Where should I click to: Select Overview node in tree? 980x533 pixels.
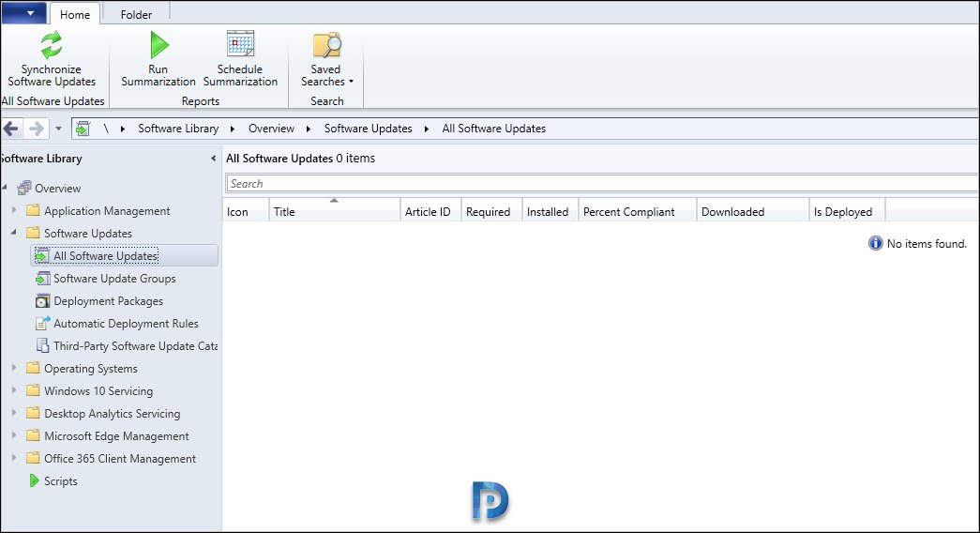click(57, 189)
